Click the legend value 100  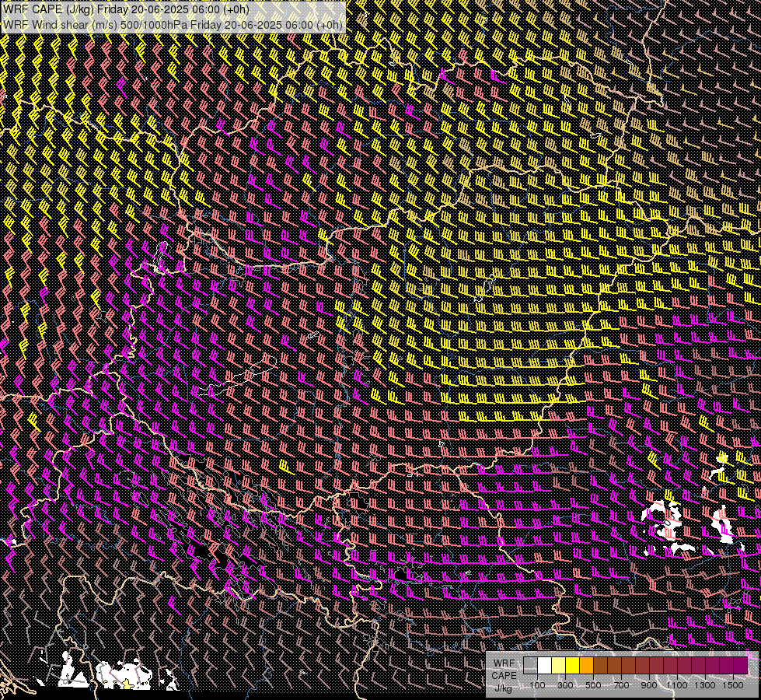pyautogui.click(x=537, y=685)
